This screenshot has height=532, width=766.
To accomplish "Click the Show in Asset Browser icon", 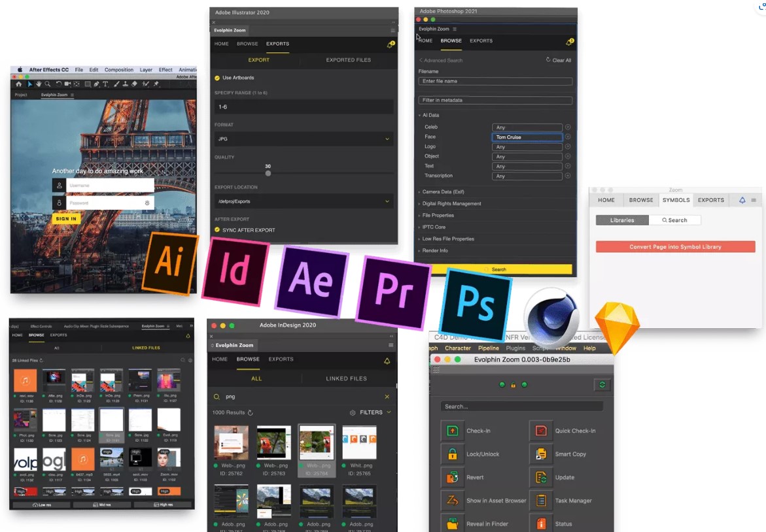I will [x=453, y=500].
